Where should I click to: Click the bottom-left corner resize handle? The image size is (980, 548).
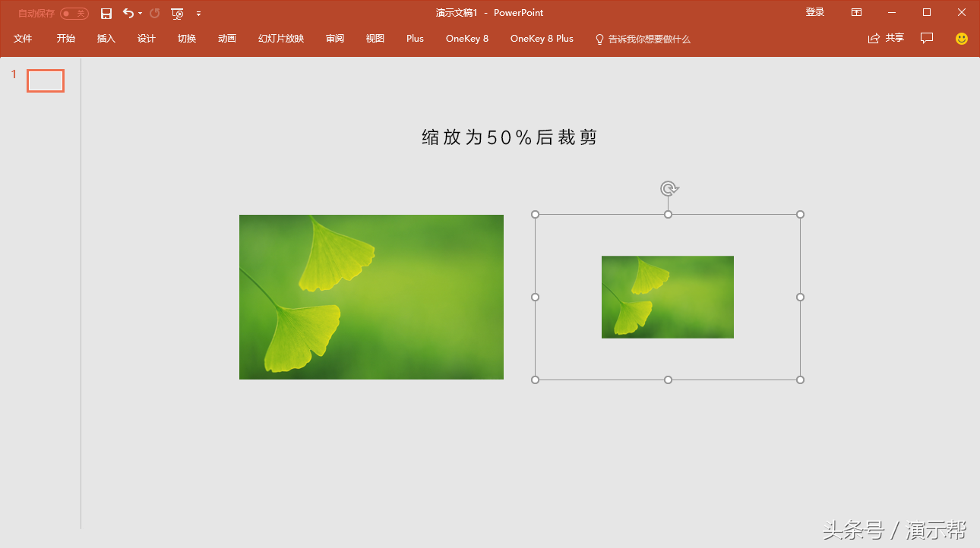point(536,380)
